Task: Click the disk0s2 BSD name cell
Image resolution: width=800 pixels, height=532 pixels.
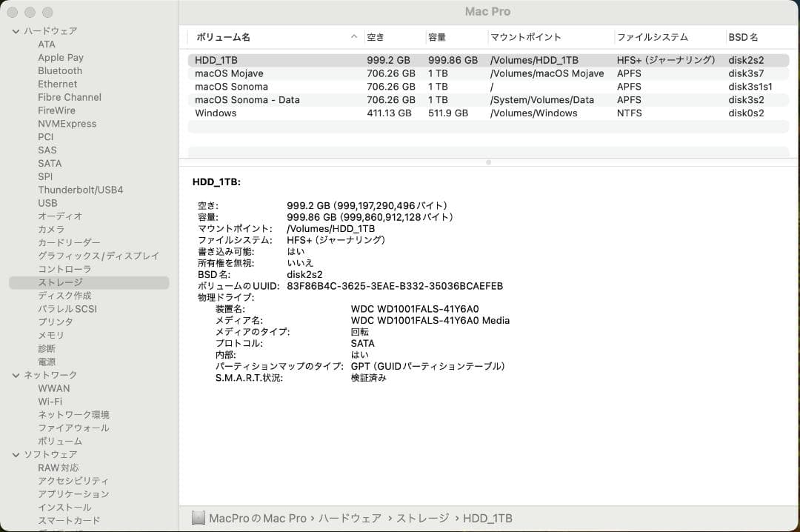Action: (747, 113)
